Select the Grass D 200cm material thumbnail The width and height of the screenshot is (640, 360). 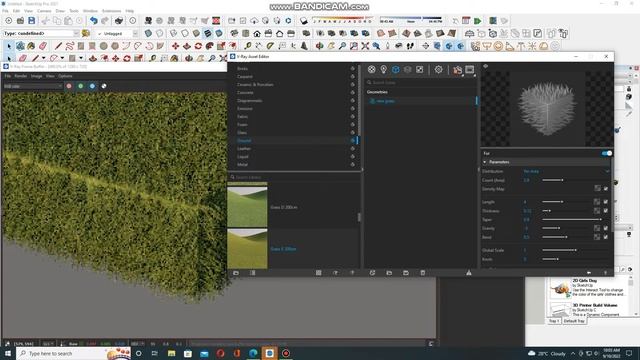pos(247,206)
